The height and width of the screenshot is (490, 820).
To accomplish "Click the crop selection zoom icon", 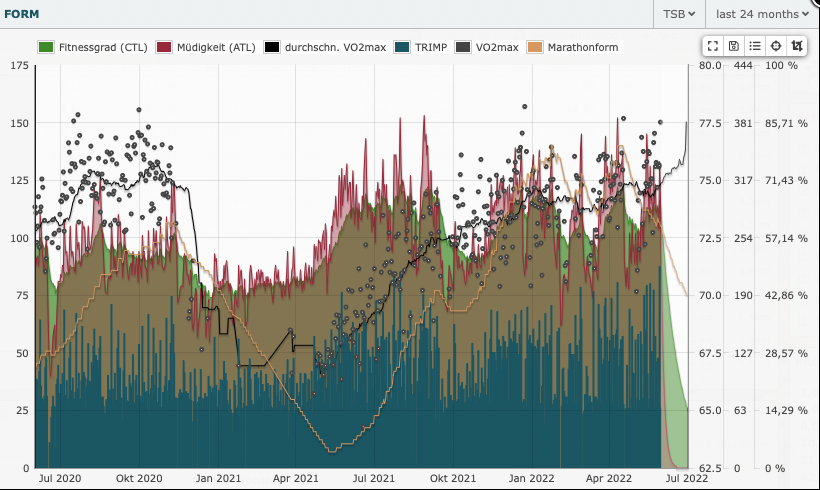I will [x=797, y=46].
